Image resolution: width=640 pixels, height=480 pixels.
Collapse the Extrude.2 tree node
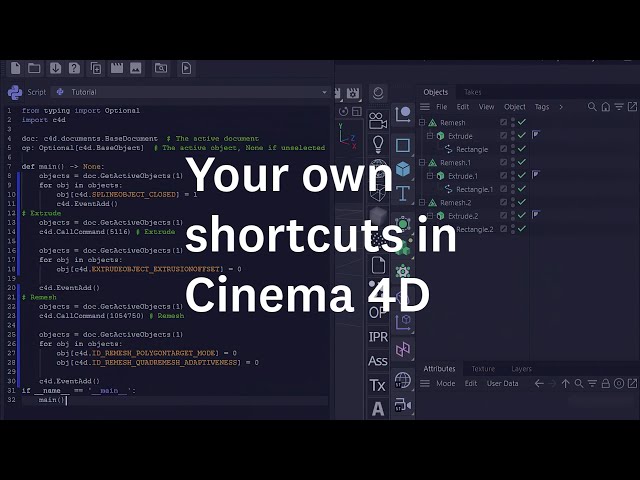tap(430, 216)
